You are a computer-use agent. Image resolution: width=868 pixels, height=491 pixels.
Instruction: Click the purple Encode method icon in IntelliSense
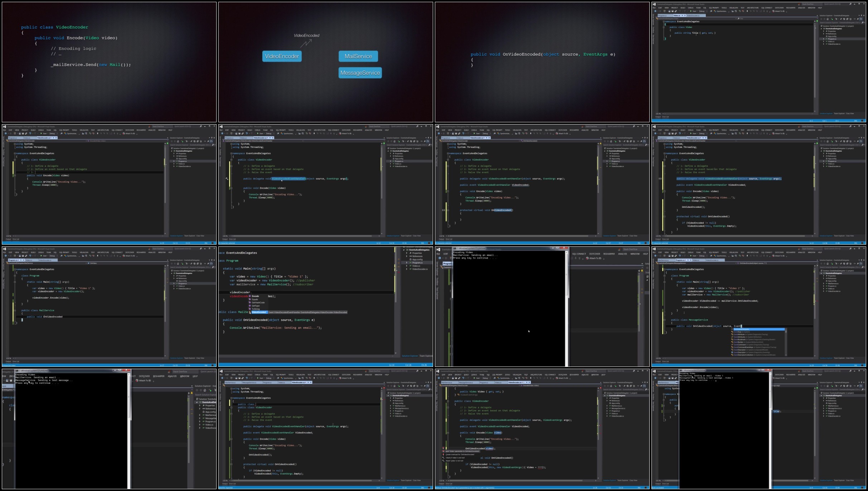coord(250,296)
